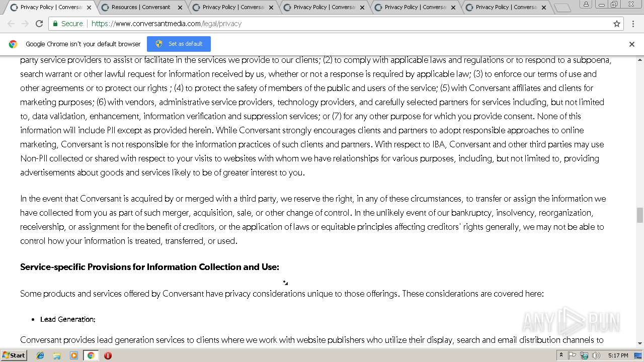Open the red stop-sign taskbar application

(108, 355)
